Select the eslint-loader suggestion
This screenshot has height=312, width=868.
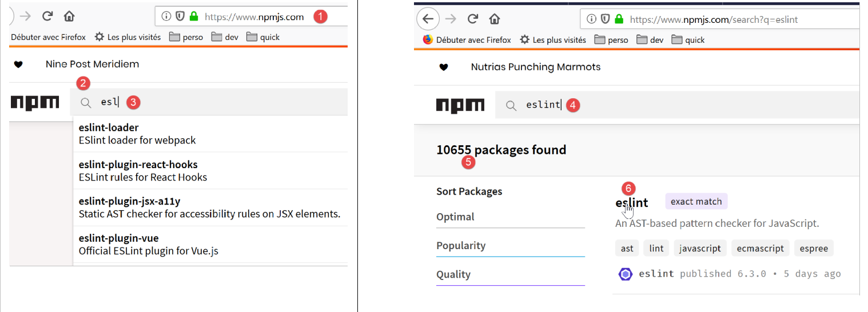[x=109, y=127]
